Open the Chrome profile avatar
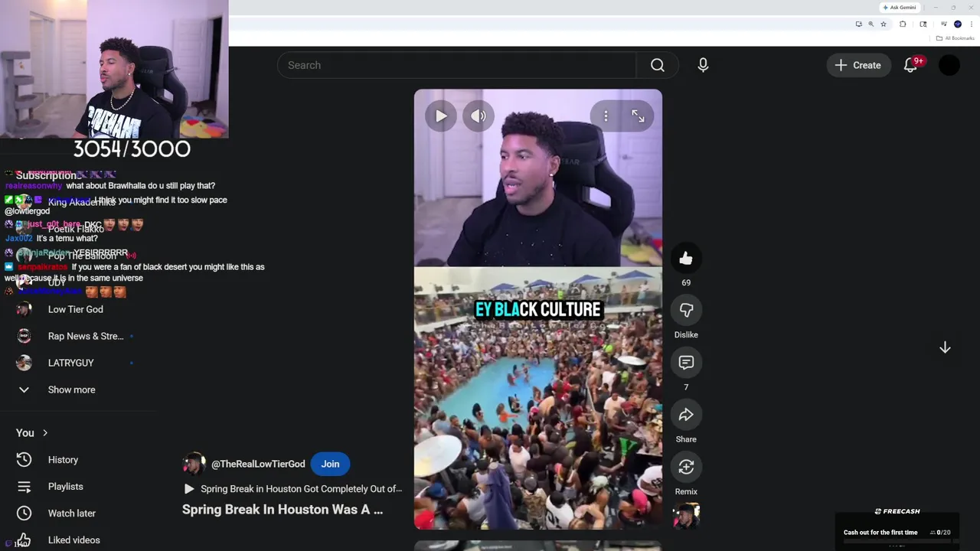Viewport: 980px width, 551px height. [958, 24]
